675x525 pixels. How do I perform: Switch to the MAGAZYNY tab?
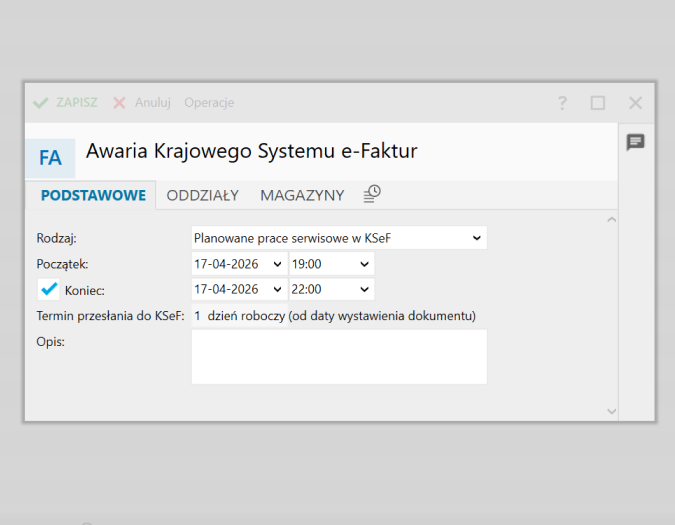coord(302,195)
